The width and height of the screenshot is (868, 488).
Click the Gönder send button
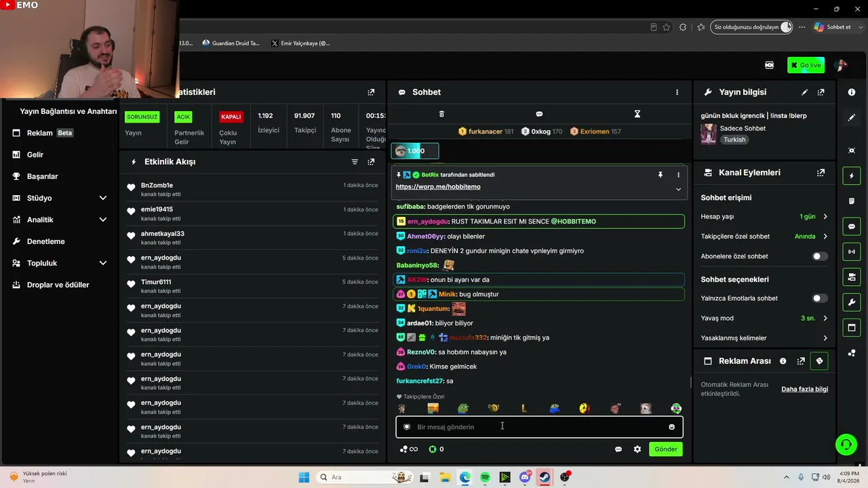coord(665,449)
